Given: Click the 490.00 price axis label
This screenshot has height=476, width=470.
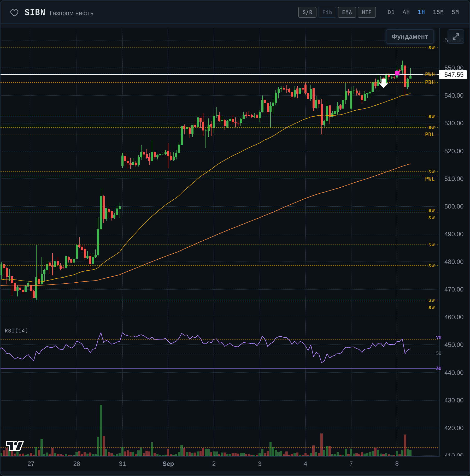Looking at the screenshot, I should coord(454,234).
